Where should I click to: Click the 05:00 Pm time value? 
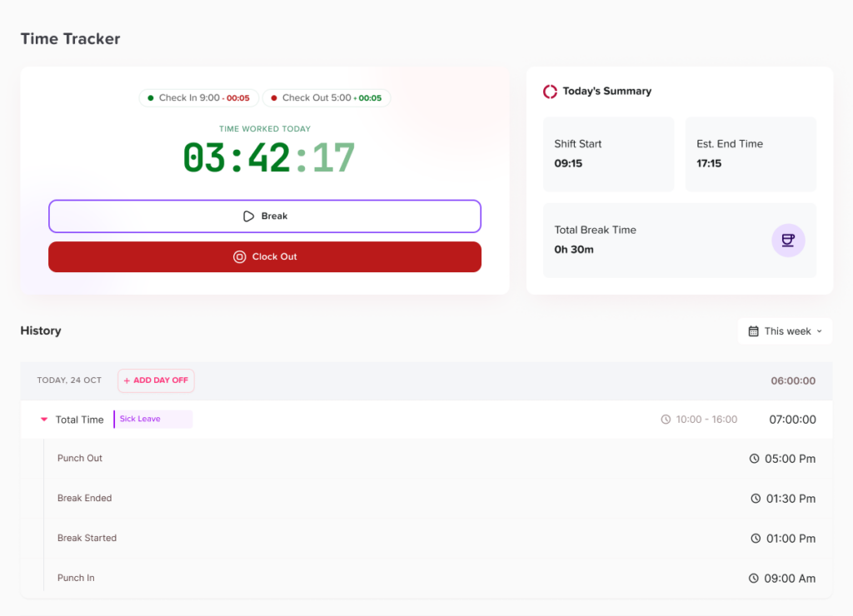[x=790, y=459]
